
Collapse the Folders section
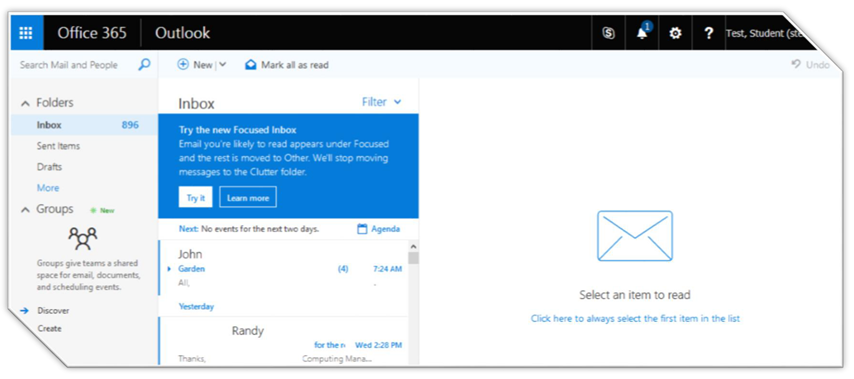click(25, 103)
